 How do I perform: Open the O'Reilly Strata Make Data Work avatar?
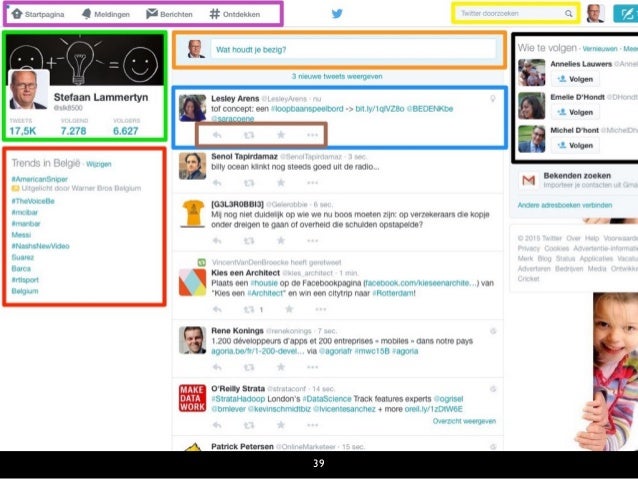pos(192,398)
